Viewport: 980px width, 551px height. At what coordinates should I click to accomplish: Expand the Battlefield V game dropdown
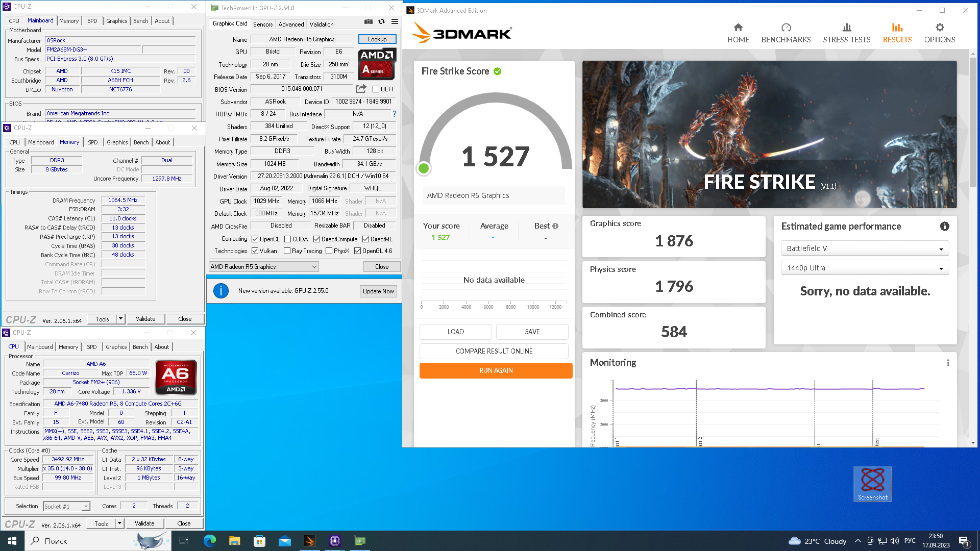pyautogui.click(x=865, y=248)
